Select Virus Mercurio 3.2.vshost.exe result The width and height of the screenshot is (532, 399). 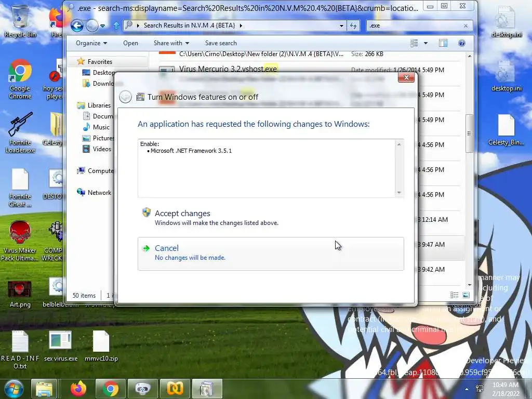[228, 69]
